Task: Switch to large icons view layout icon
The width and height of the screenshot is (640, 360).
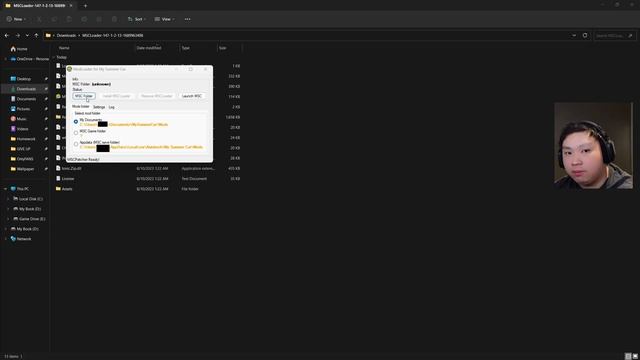Action: tap(635, 356)
